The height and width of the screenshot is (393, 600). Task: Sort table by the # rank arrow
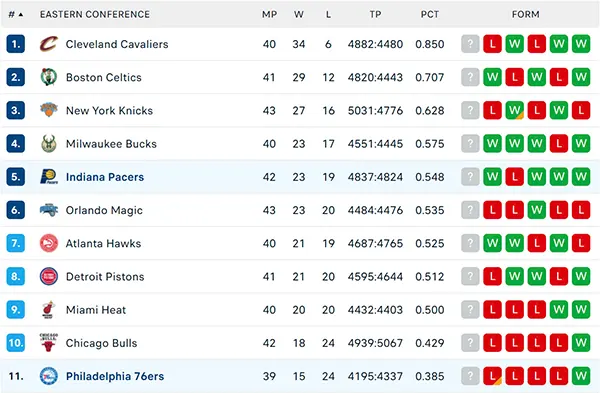click(x=16, y=15)
